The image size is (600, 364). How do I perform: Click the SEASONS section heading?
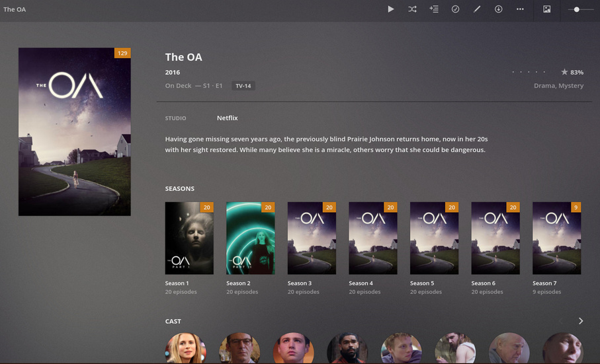pos(179,189)
